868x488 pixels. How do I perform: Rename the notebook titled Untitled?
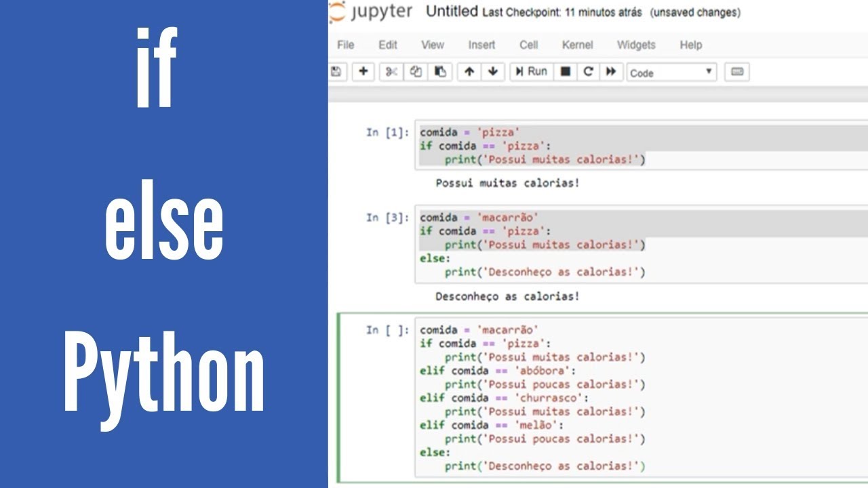pos(452,12)
